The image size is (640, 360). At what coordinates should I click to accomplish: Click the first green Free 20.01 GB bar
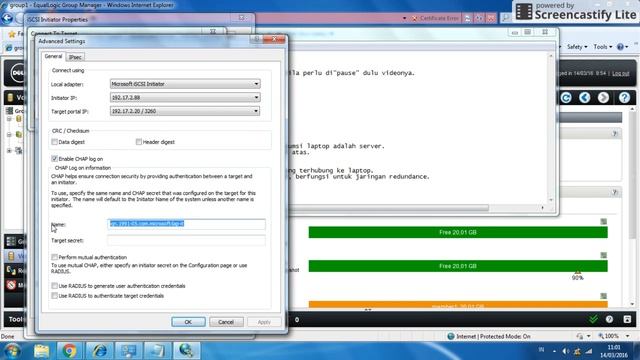pos(458,232)
